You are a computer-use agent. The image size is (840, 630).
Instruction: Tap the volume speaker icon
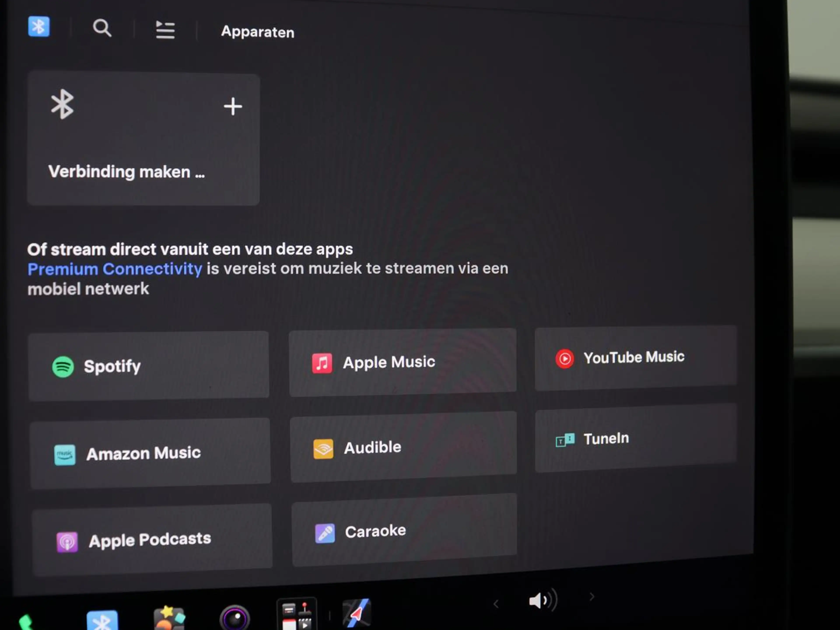tap(543, 600)
